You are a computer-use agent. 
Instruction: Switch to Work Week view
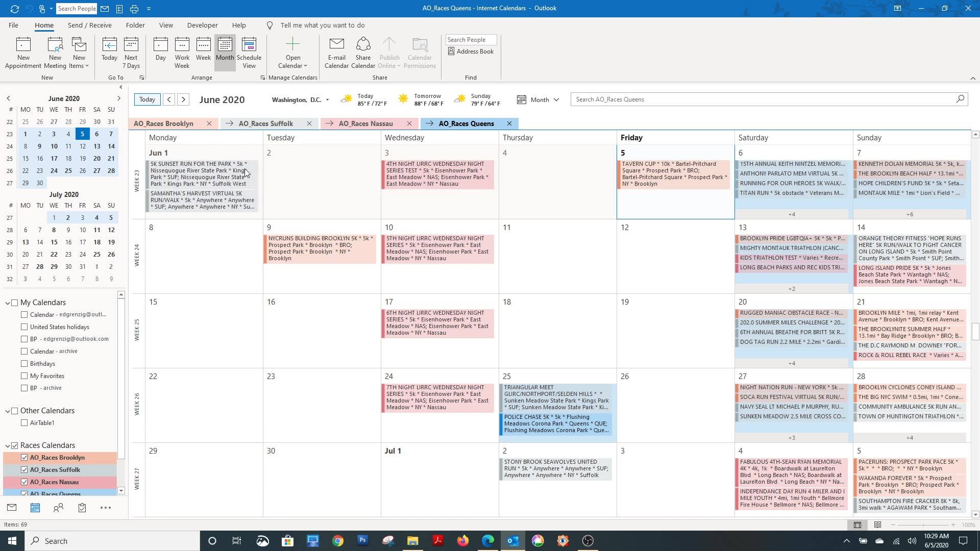(182, 53)
